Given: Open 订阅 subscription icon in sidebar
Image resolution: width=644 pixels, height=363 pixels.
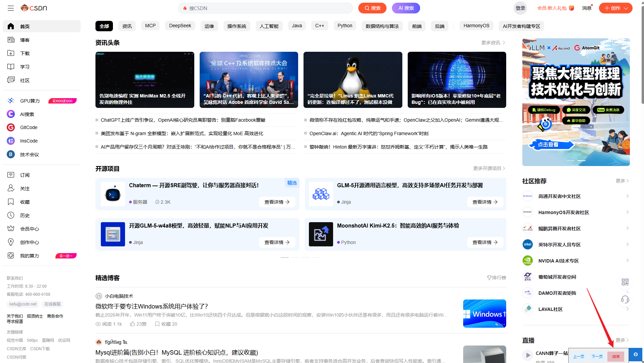Looking at the screenshot, I should [x=11, y=175].
